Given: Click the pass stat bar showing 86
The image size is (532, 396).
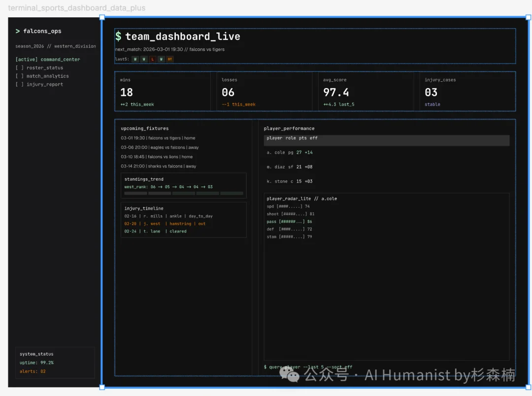Looking at the screenshot, I should click(x=291, y=221).
